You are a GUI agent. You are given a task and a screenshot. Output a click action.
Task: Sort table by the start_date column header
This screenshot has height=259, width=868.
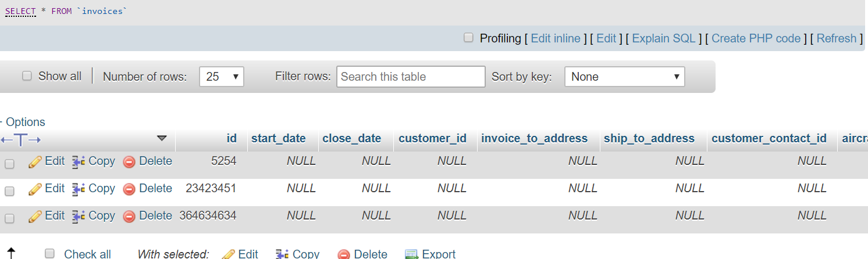coord(278,138)
